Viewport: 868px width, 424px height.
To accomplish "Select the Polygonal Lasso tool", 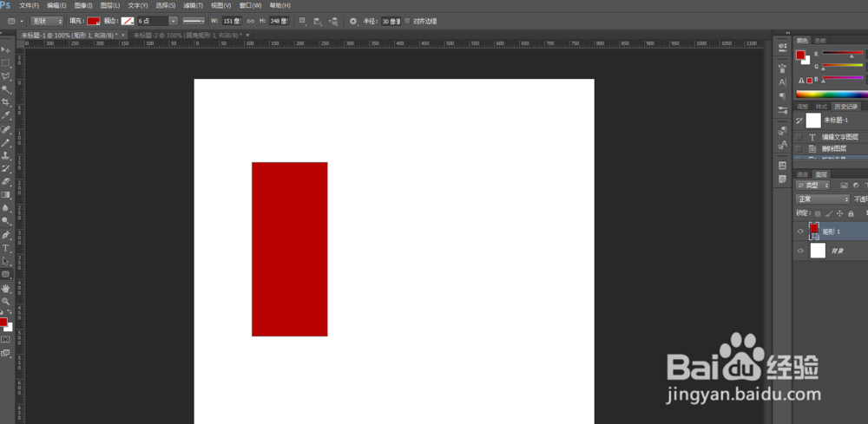I will point(5,75).
